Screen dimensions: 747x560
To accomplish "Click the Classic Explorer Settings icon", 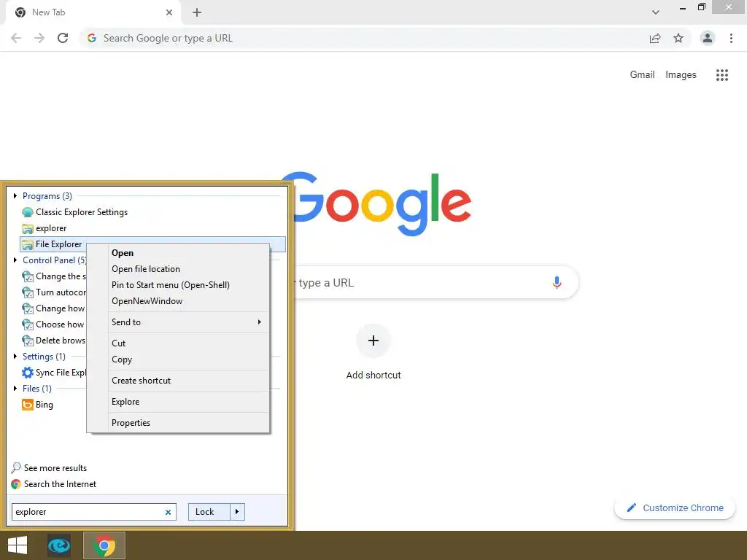I will pos(28,212).
